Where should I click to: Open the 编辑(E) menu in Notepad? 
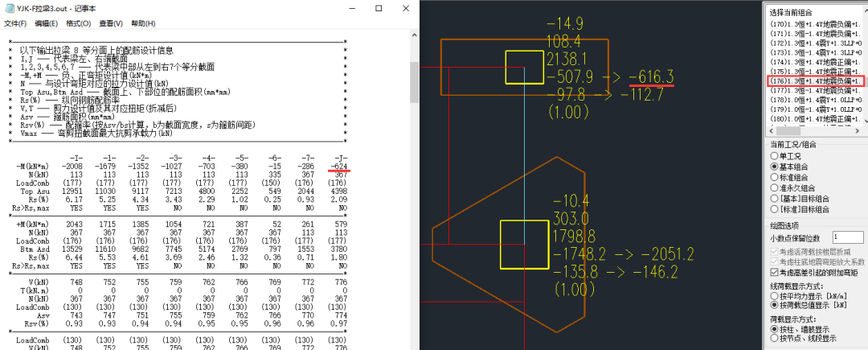(46, 23)
